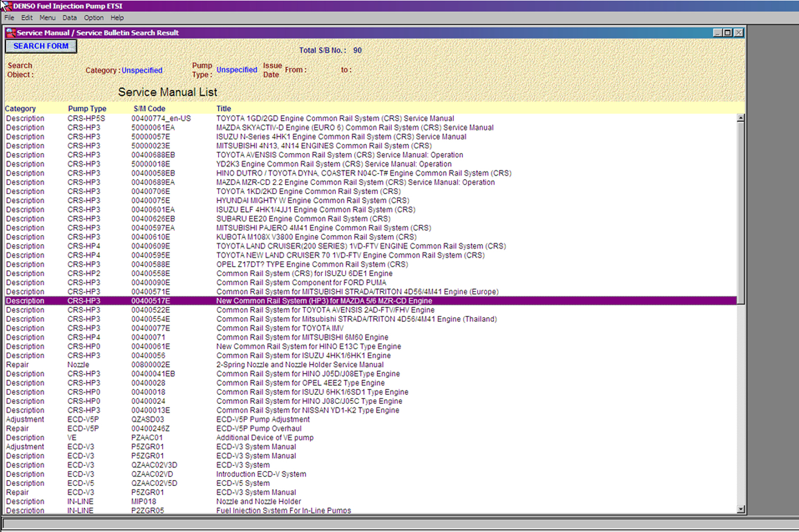Open the Data menu
Image resolution: width=799 pixels, height=532 pixels.
pos(70,18)
